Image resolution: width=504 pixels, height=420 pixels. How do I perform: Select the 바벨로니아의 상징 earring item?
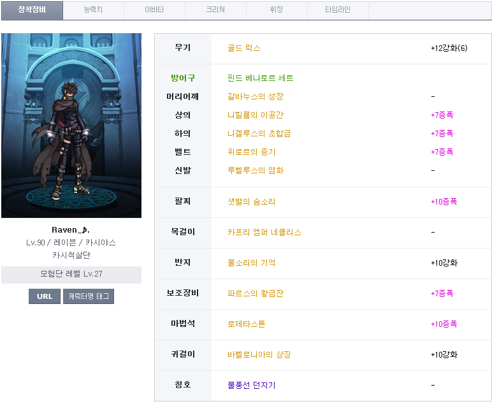[x=259, y=355]
